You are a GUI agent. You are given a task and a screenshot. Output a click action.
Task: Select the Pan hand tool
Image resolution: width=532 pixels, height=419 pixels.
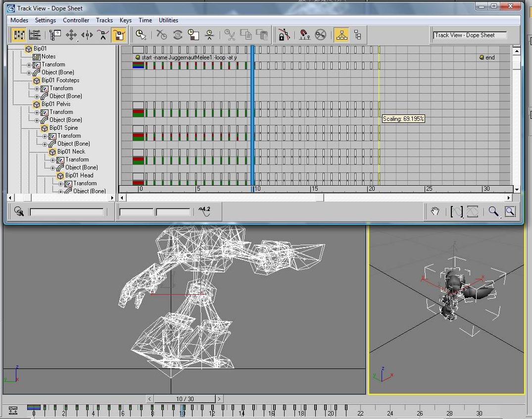pyautogui.click(x=435, y=211)
